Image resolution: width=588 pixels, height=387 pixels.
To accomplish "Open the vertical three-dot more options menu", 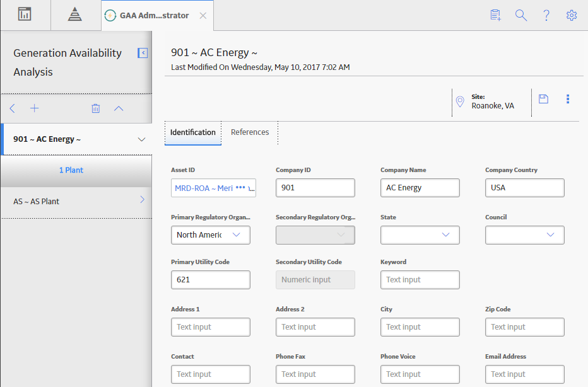I will click(x=568, y=99).
